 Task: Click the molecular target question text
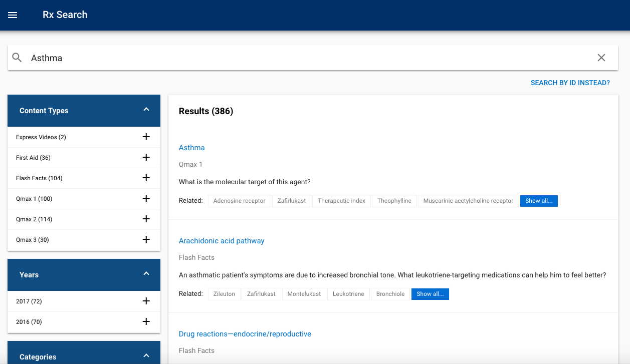pos(245,182)
